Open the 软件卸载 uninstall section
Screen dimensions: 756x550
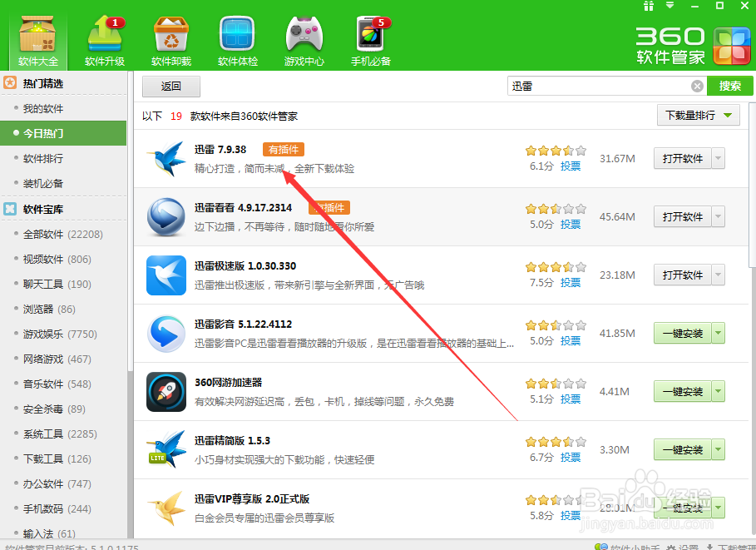point(171,41)
